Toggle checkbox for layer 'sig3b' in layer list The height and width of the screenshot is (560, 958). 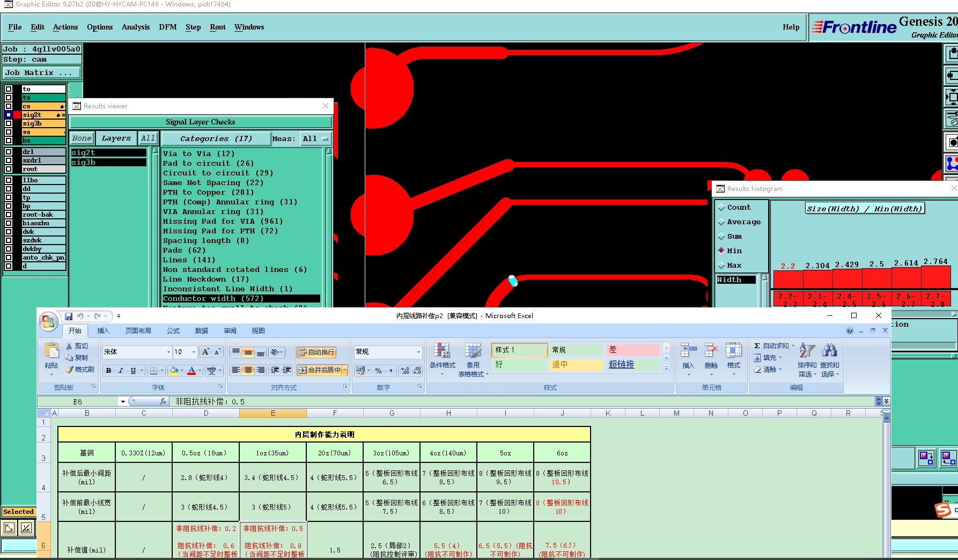[x=9, y=123]
